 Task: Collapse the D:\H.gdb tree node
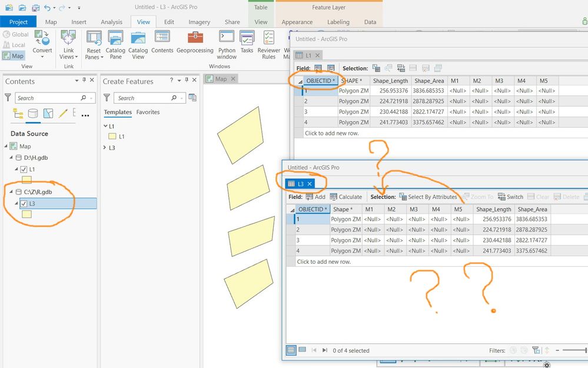(x=12, y=158)
